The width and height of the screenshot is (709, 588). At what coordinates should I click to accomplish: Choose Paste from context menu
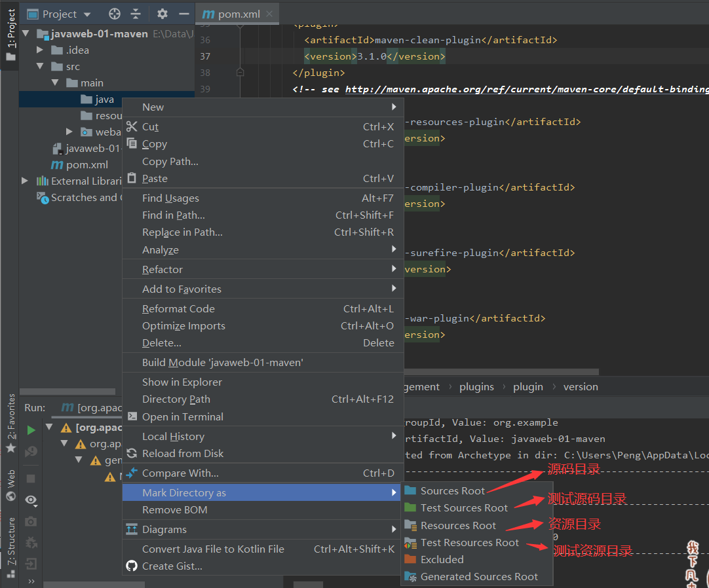click(263, 179)
